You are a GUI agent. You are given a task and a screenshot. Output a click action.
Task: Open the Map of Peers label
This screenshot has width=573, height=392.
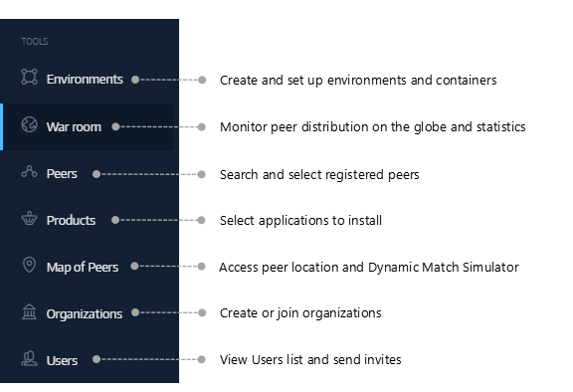click(x=83, y=267)
